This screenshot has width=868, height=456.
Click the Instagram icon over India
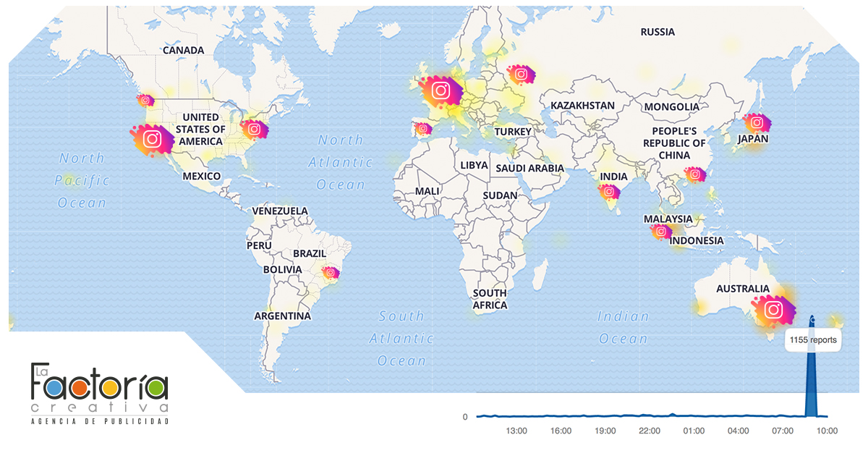coord(609,192)
